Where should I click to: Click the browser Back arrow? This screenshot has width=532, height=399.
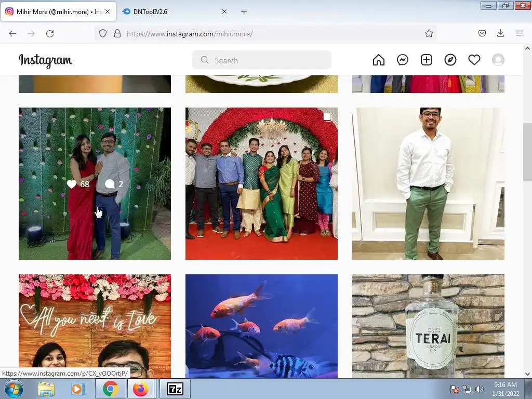12,34
